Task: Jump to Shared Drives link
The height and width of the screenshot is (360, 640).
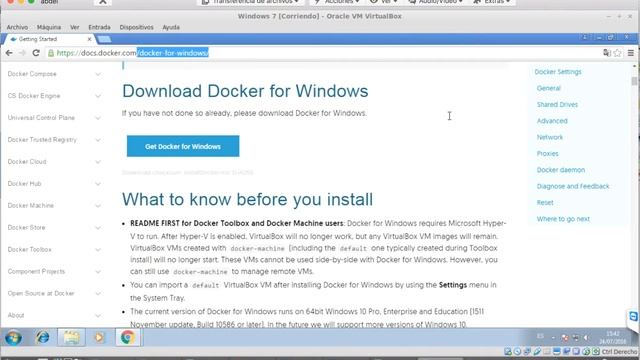Action: coord(557,104)
